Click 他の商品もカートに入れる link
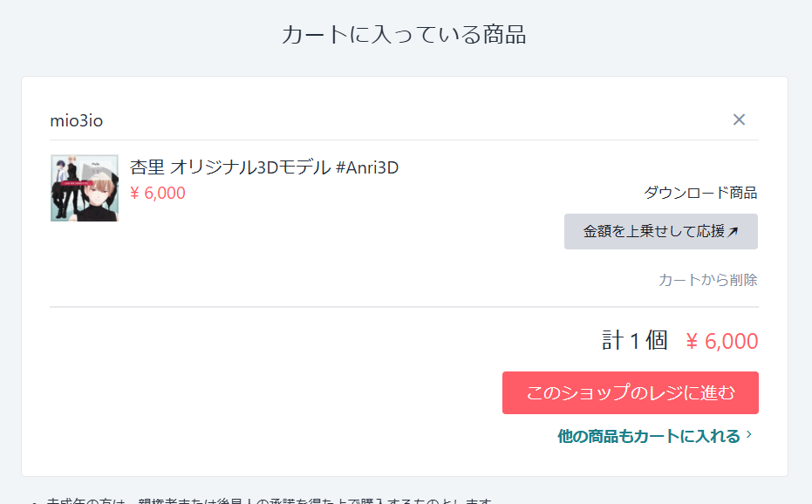Viewport: 812px width, 504px height. pos(649,436)
